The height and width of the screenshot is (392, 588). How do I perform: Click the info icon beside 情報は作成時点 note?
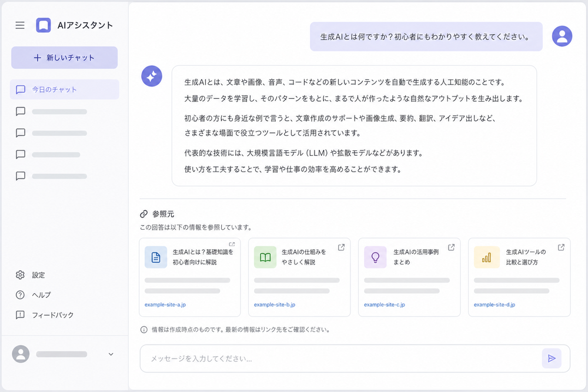click(143, 330)
